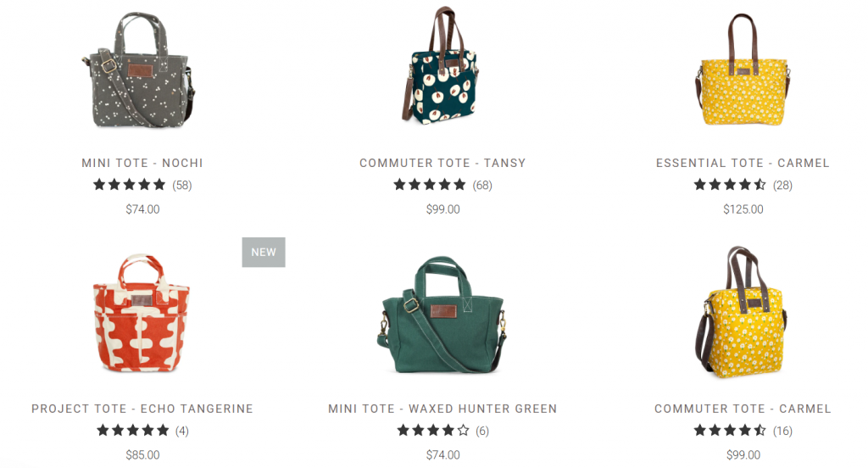Click the Commuter Tote - Carmel title link
868x468 pixels.
coord(743,409)
